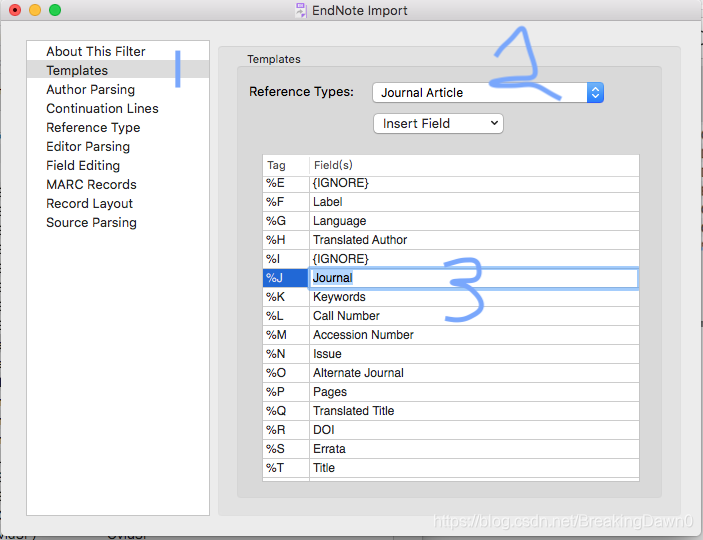Click the Pages field cell
This screenshot has height=540, width=703.
pyautogui.click(x=474, y=392)
